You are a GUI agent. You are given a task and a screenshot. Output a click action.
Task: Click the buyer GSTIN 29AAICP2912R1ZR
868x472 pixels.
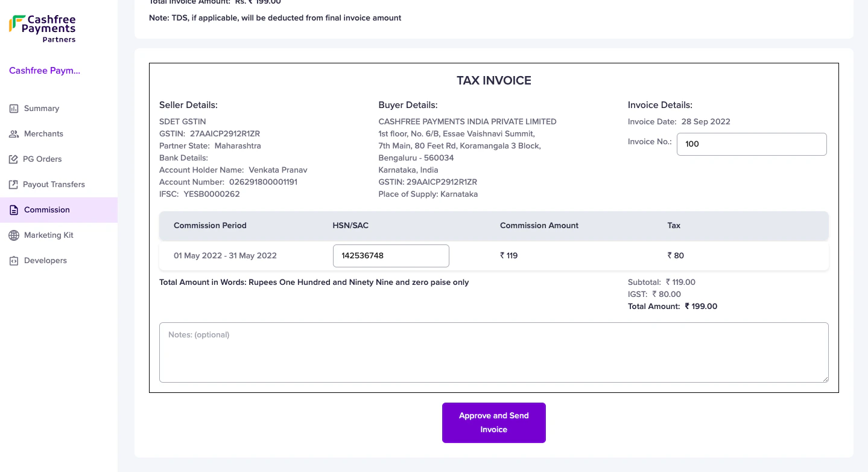(x=428, y=182)
